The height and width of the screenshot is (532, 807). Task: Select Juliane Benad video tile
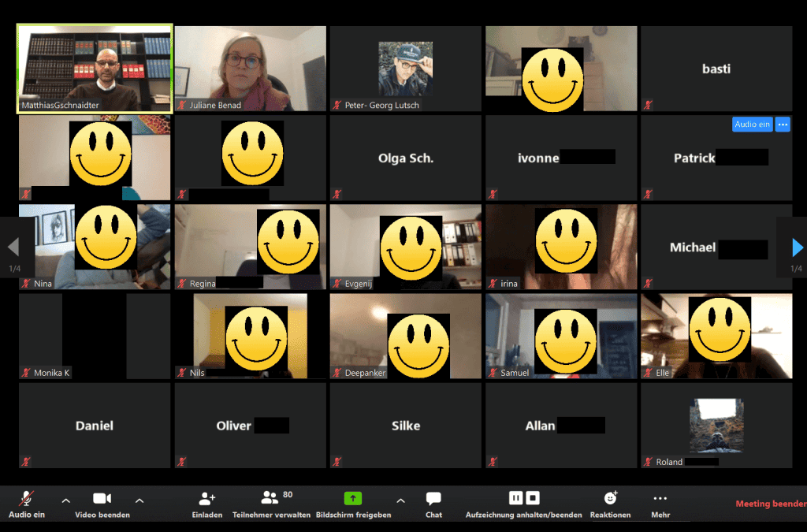pos(250,69)
